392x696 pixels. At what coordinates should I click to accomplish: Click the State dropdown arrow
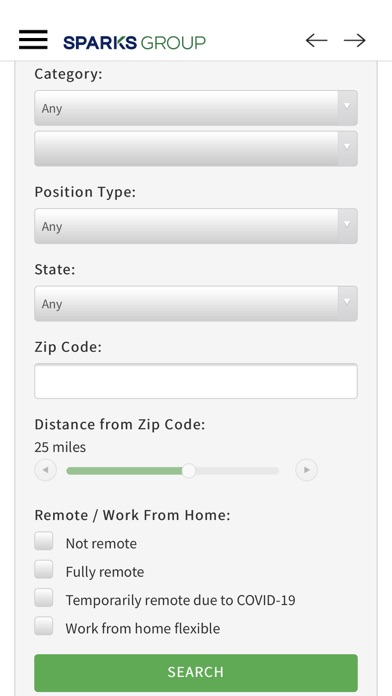(x=348, y=304)
